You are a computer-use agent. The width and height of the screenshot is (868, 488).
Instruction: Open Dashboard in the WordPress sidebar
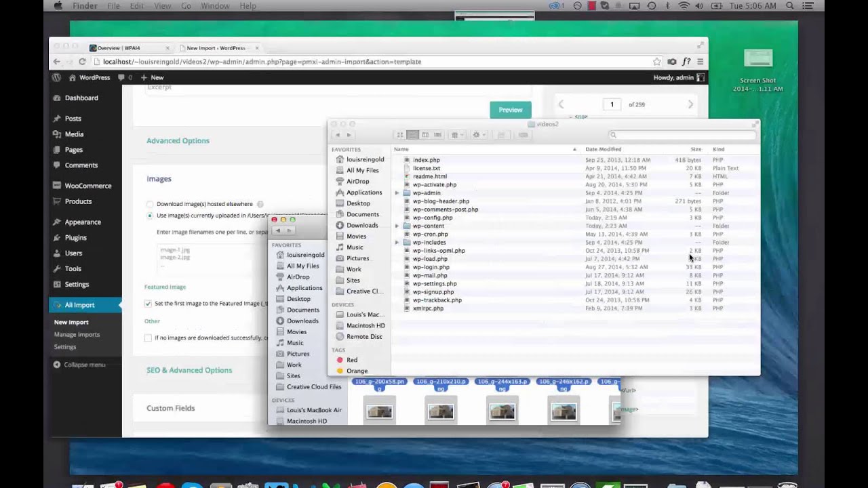click(81, 98)
